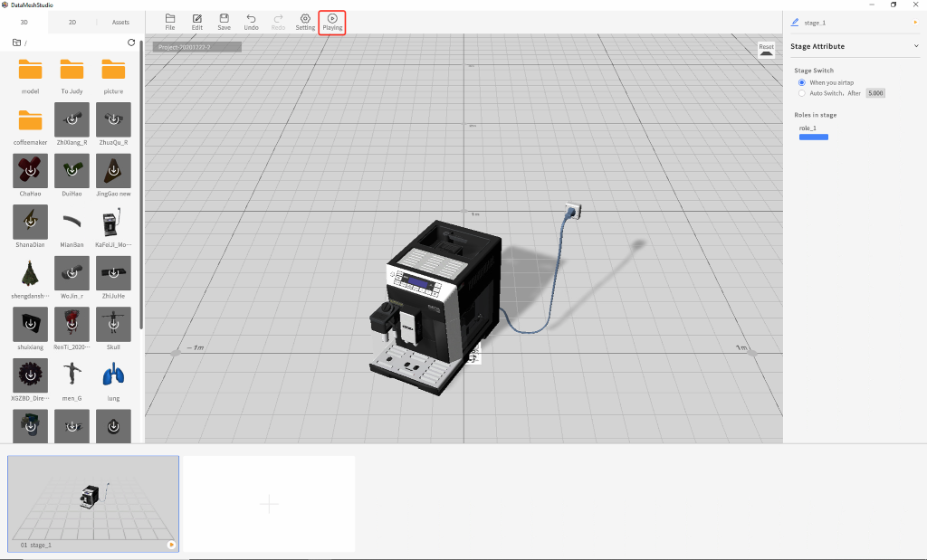927x560 pixels.
Task: Open the Assets tab
Action: coord(120,22)
